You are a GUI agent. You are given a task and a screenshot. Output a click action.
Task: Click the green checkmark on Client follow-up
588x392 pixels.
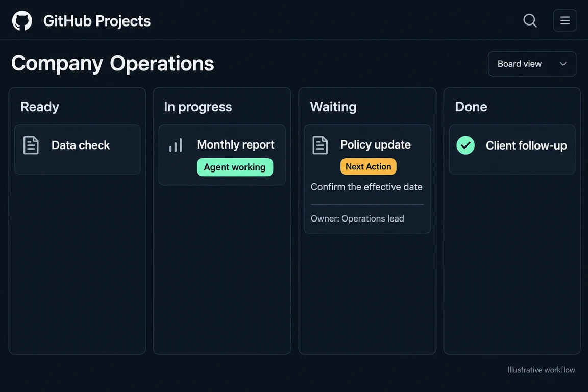coord(465,145)
